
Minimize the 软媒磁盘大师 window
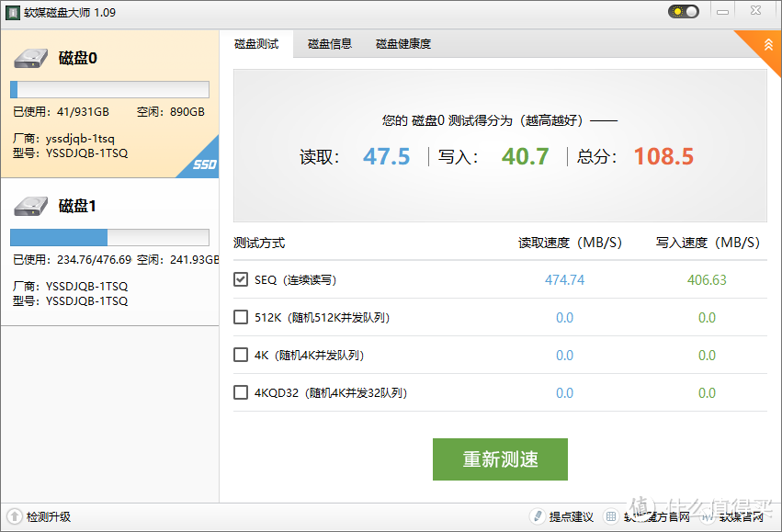(722, 11)
